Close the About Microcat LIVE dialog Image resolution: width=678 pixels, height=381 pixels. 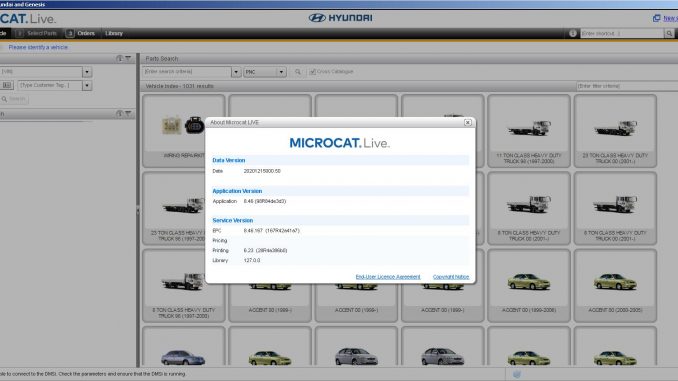point(467,122)
